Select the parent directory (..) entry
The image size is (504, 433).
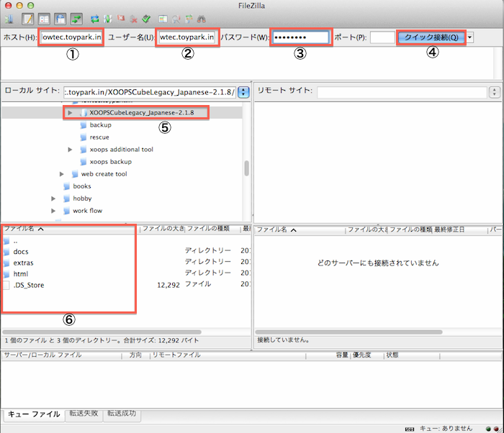coord(15,240)
